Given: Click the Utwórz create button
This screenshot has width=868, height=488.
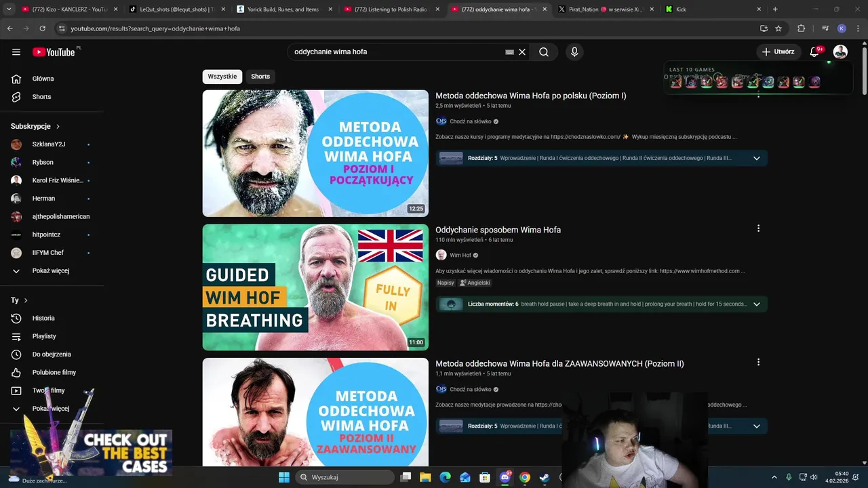Looking at the screenshot, I should (778, 52).
